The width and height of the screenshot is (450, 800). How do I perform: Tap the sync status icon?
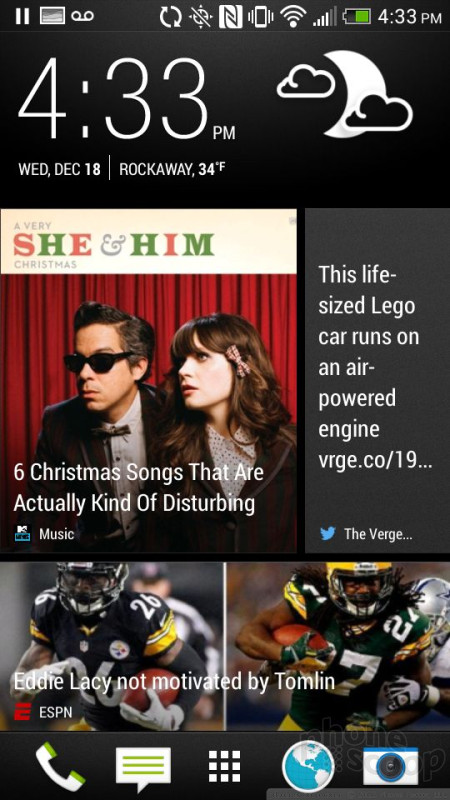pyautogui.click(x=170, y=16)
